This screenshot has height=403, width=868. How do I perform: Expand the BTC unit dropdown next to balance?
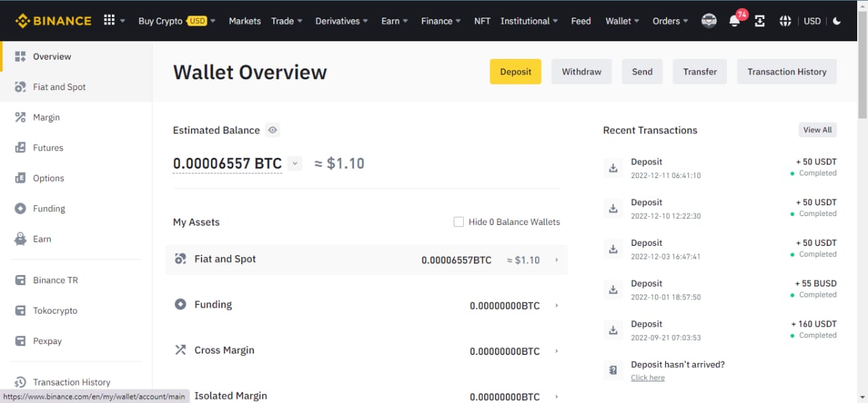[294, 163]
